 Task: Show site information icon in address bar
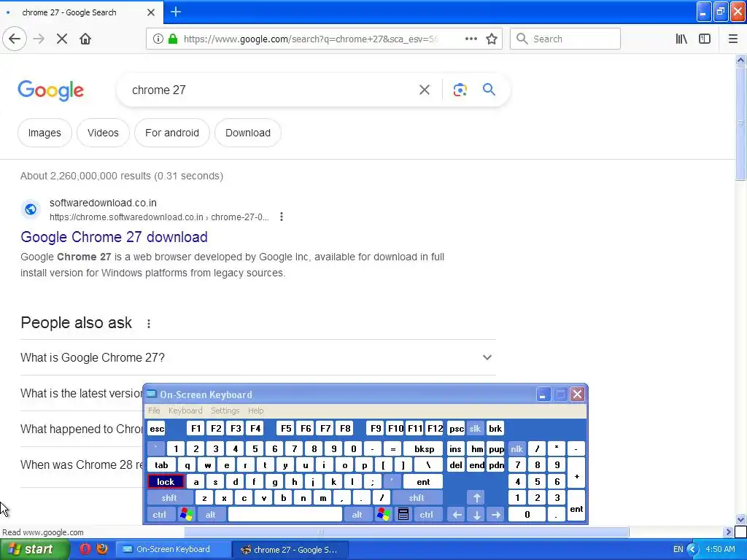(158, 39)
